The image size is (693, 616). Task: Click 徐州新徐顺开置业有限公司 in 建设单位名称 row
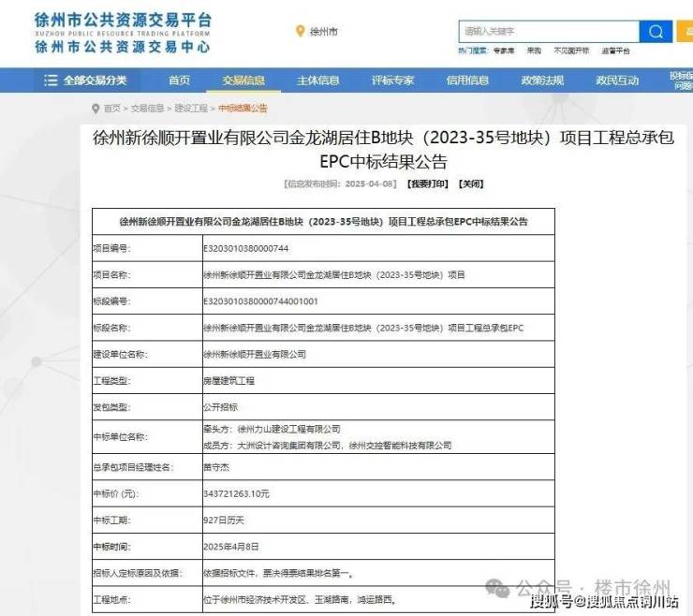[255, 355]
